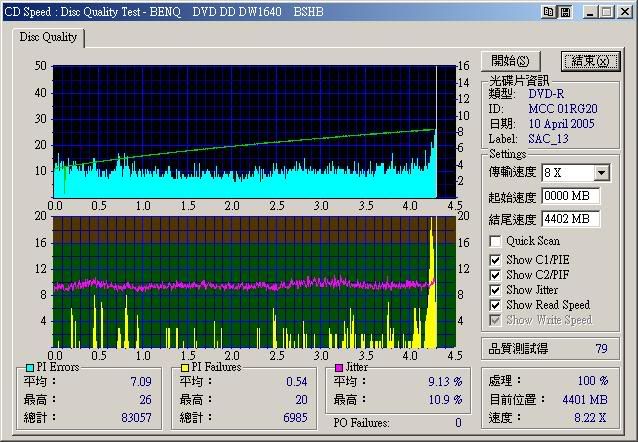This screenshot has height=442, width=638.
Task: Click the speed value 8.22 X
Action: coord(590,418)
